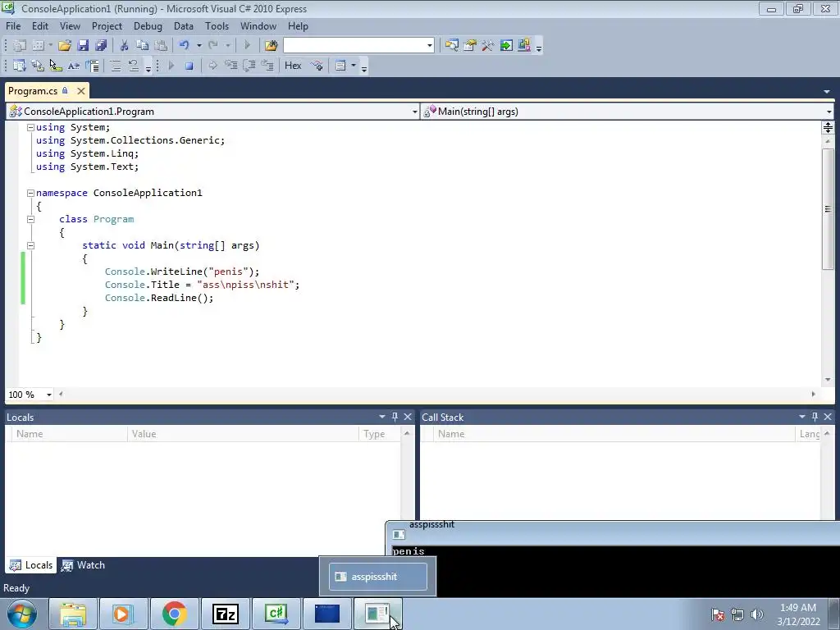Viewport: 840px width, 630px height.
Task: Toggle auto-hide pin on Call Stack panel
Action: coord(815,417)
